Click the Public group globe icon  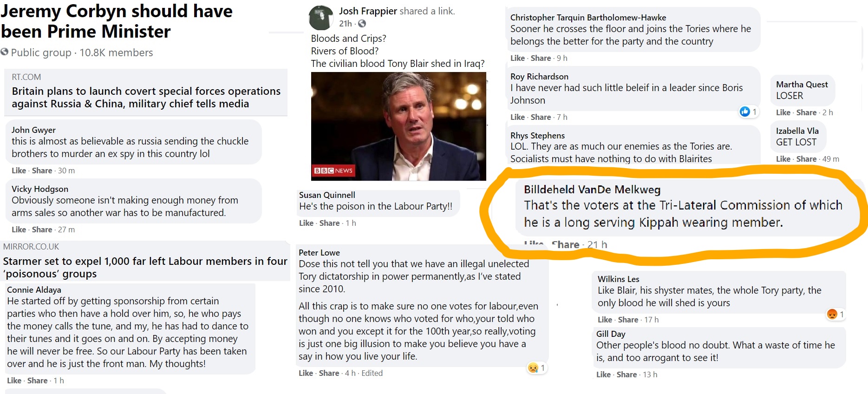click(5, 52)
